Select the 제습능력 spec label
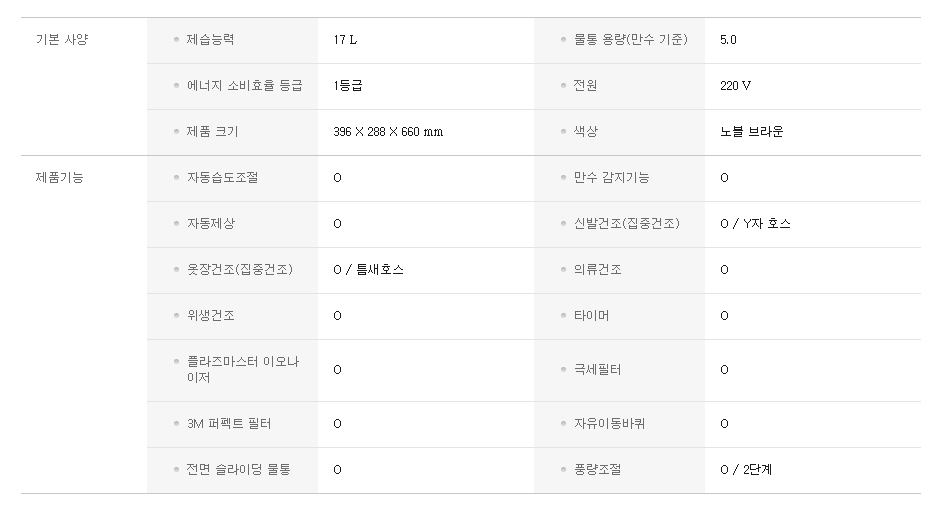 click(x=210, y=40)
